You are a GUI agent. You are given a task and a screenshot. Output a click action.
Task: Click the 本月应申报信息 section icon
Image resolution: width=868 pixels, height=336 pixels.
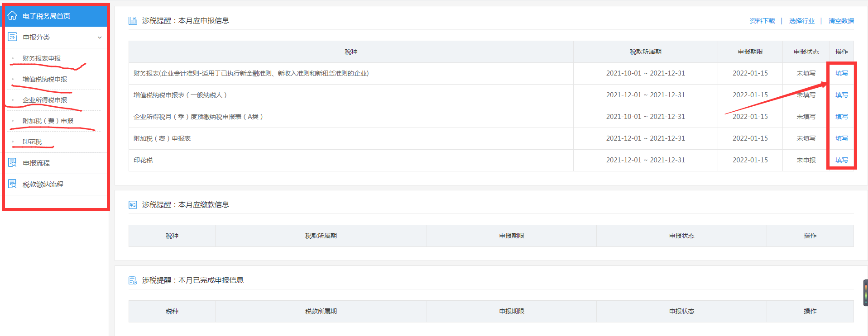tap(133, 21)
